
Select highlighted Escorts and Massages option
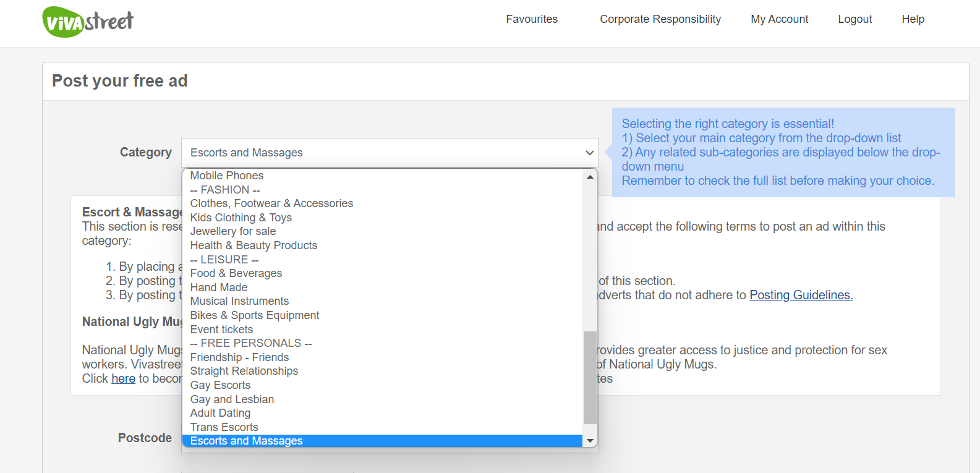click(x=382, y=441)
